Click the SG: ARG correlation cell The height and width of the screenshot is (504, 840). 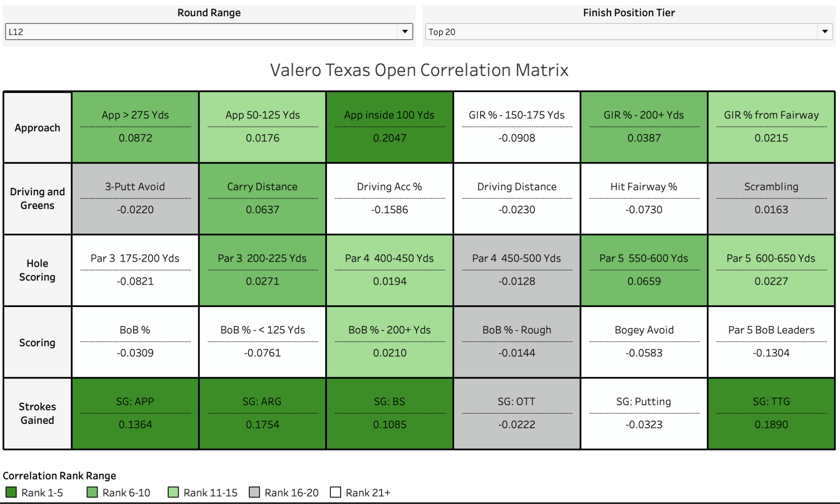point(262,413)
